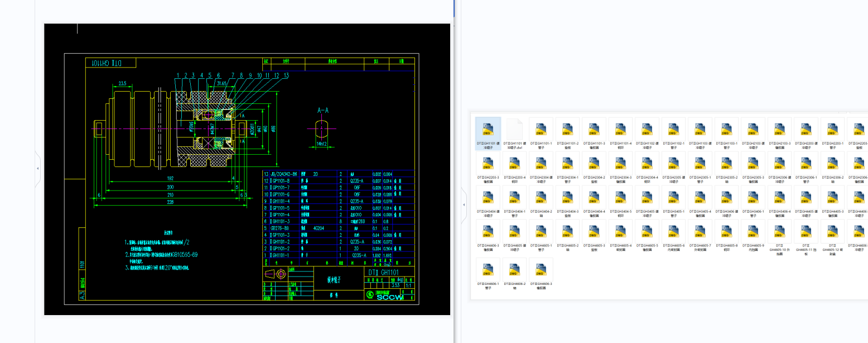Image resolution: width=868 pixels, height=343 pixels.
Task: Select the DTⅡGH4606-3 DWG file
Action: (541, 274)
